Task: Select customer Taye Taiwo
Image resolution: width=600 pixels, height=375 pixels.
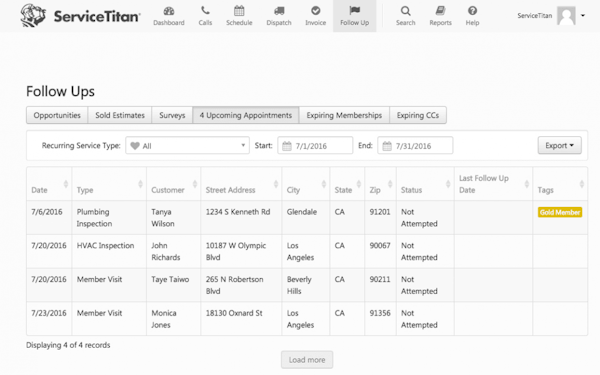Action: click(x=170, y=279)
